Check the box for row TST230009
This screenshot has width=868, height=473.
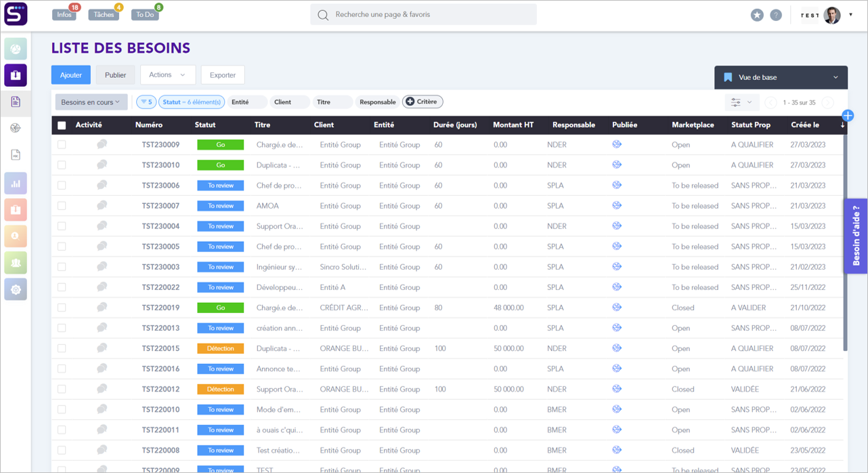pyautogui.click(x=62, y=144)
